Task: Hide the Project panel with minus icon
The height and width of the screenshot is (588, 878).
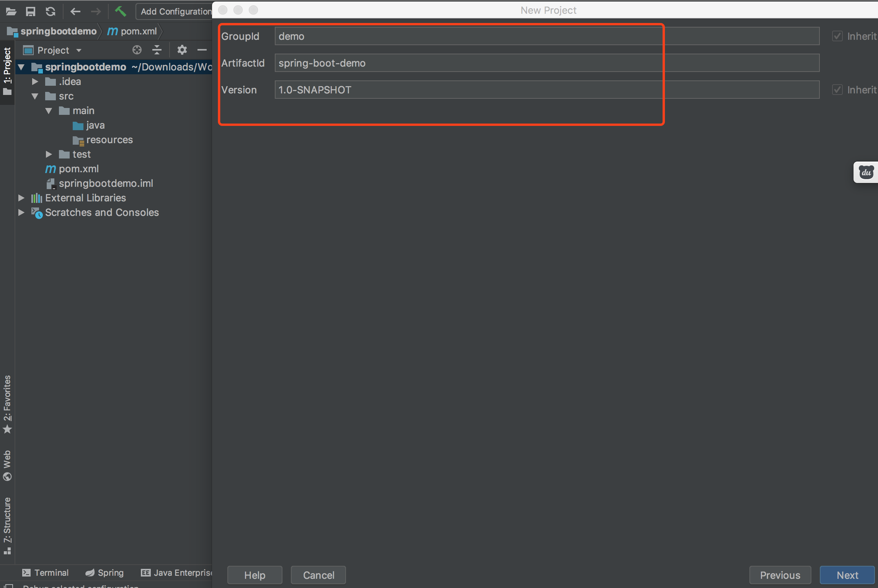Action: click(x=202, y=50)
